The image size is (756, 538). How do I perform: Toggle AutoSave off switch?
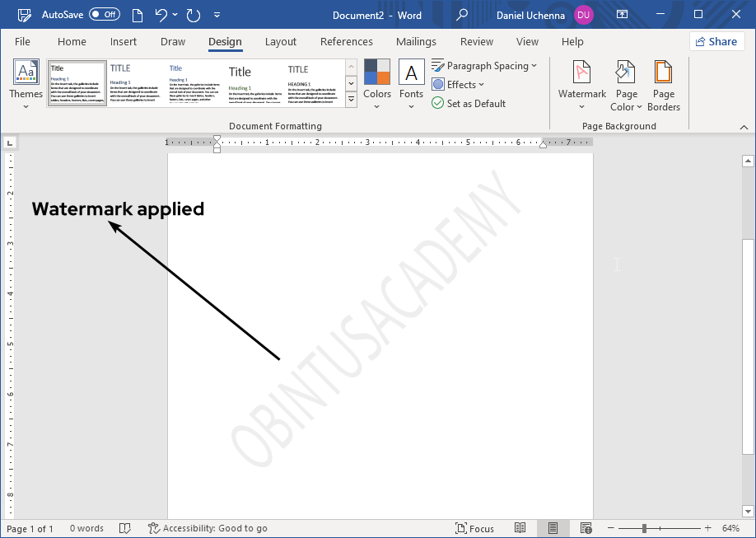[x=105, y=14]
